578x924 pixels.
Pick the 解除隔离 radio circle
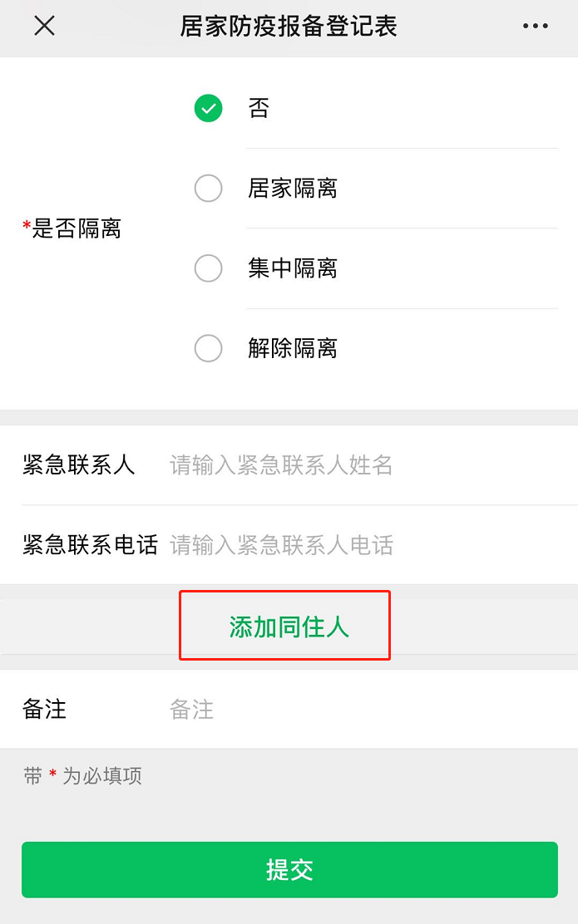208,348
